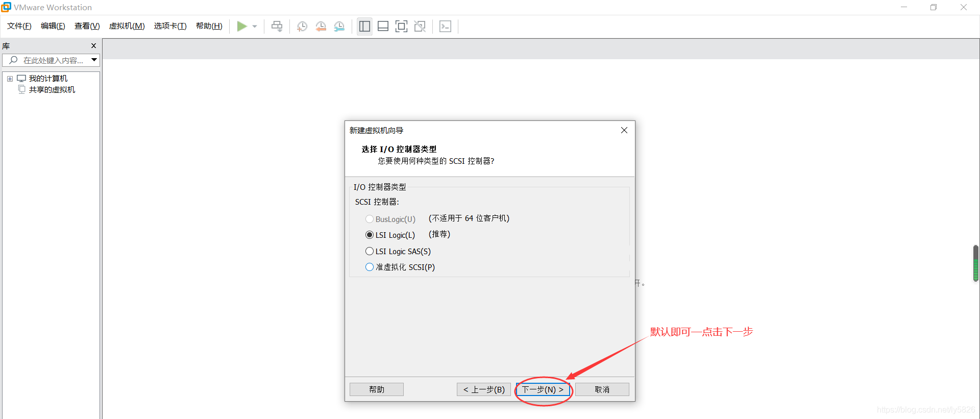
Task: Click the 共享的虚拟机 icon in tree
Action: point(21,89)
